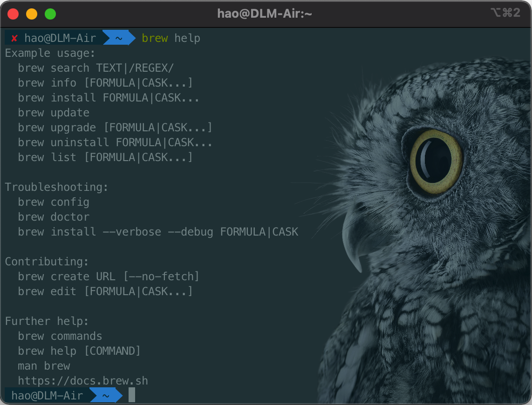
Task: Click the 'Troubleshooting:' heading
Action: coord(56,187)
